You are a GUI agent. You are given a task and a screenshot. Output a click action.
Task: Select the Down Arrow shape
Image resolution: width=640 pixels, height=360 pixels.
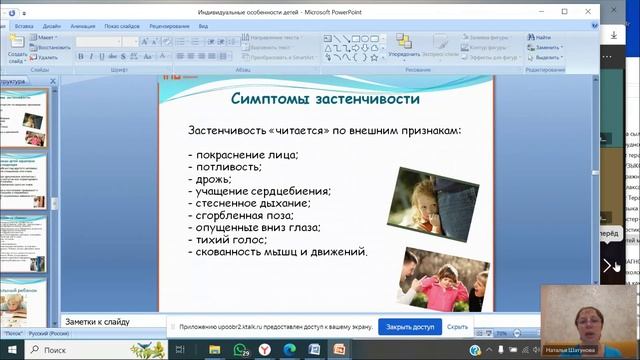point(365,48)
